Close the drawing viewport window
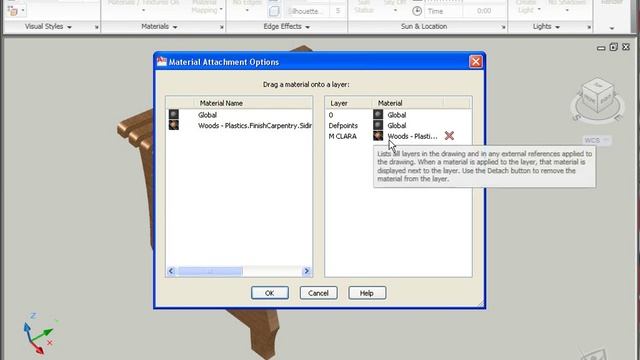Screen dimensions: 640x360 (626, 47)
